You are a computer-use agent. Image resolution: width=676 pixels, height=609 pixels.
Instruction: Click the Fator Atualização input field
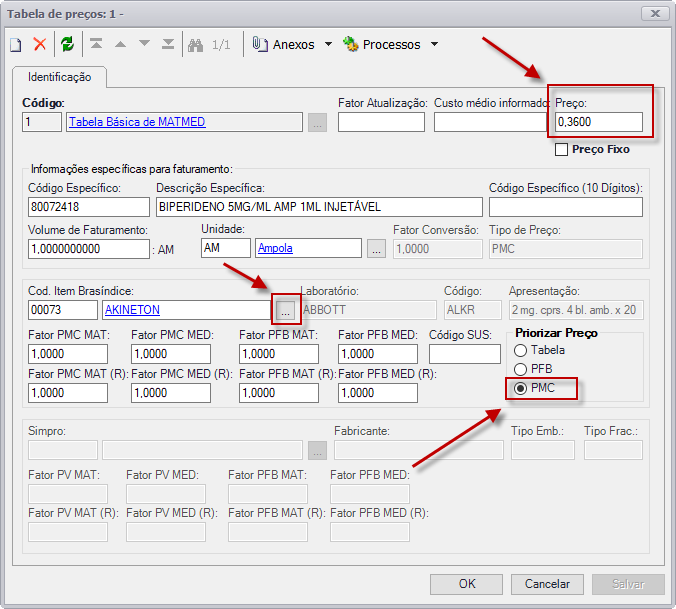(x=381, y=122)
